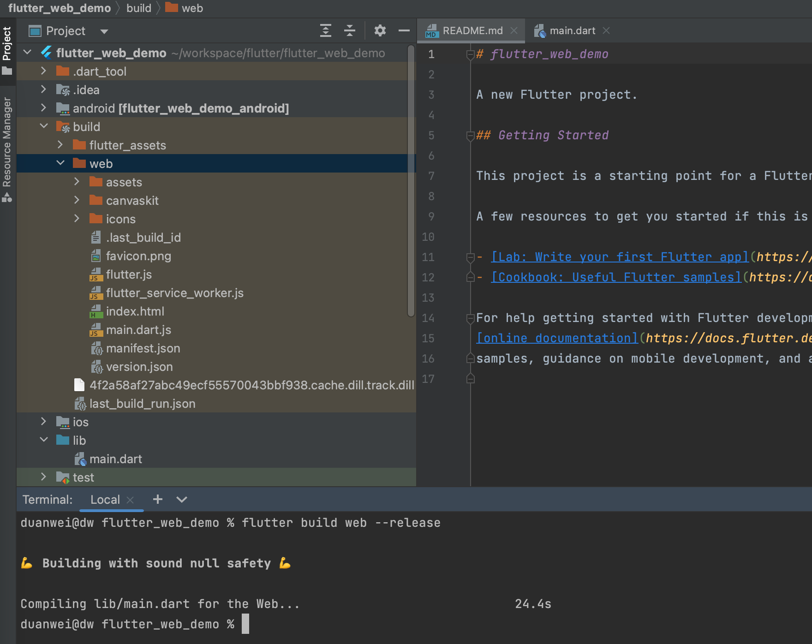The image size is (812, 644).
Task: Select the main.dart file icon under lib
Action: (80, 459)
